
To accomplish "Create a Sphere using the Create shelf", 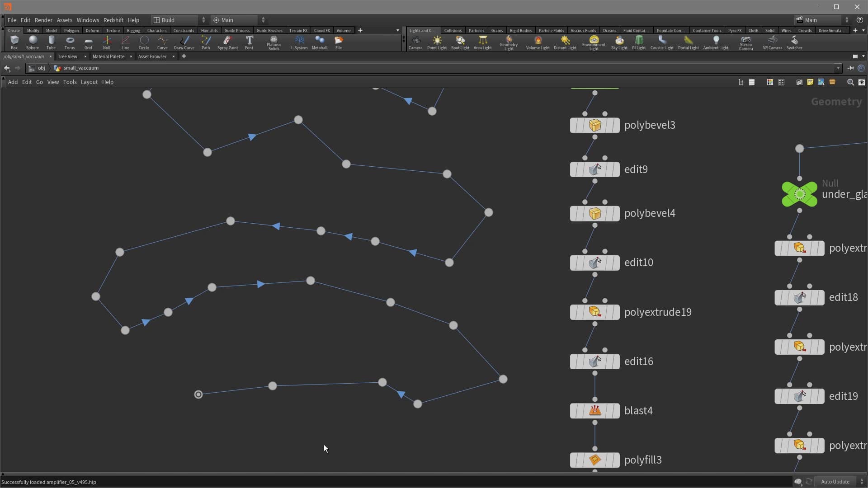I will 32,42.
